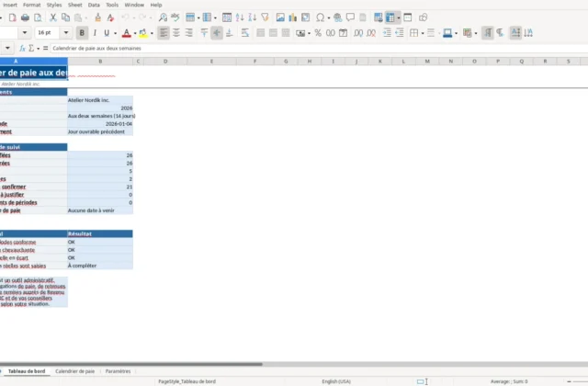588x386 pixels.
Task: Select column B header
Action: pyautogui.click(x=100, y=62)
